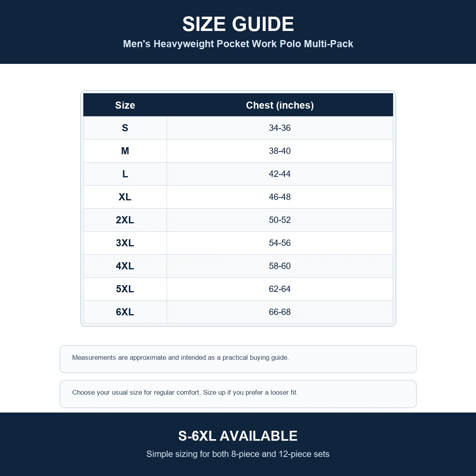The height and width of the screenshot is (476, 476).
Task: Click the 4XL size row label
Action: [x=125, y=266]
